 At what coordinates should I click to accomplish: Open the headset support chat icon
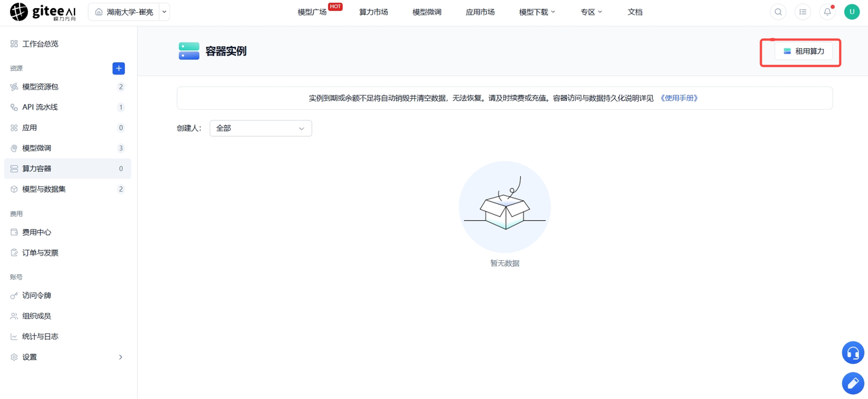(x=853, y=353)
